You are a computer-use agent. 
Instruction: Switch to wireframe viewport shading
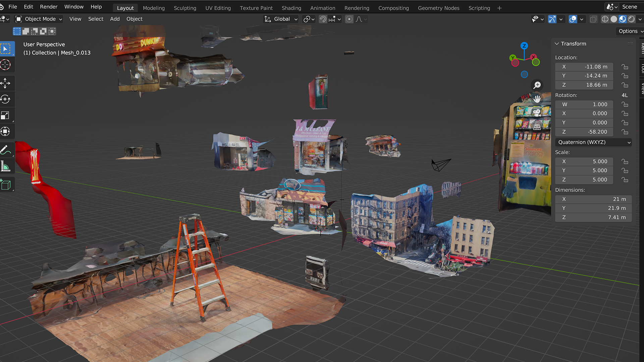605,19
